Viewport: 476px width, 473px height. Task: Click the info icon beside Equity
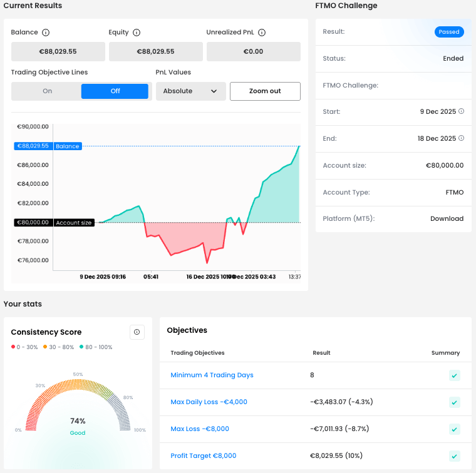137,33
